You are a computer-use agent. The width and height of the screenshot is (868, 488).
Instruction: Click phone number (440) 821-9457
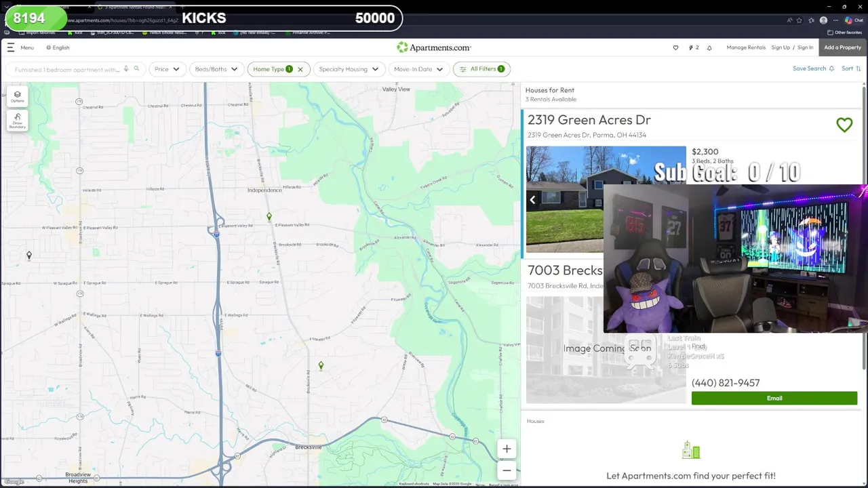pyautogui.click(x=726, y=383)
